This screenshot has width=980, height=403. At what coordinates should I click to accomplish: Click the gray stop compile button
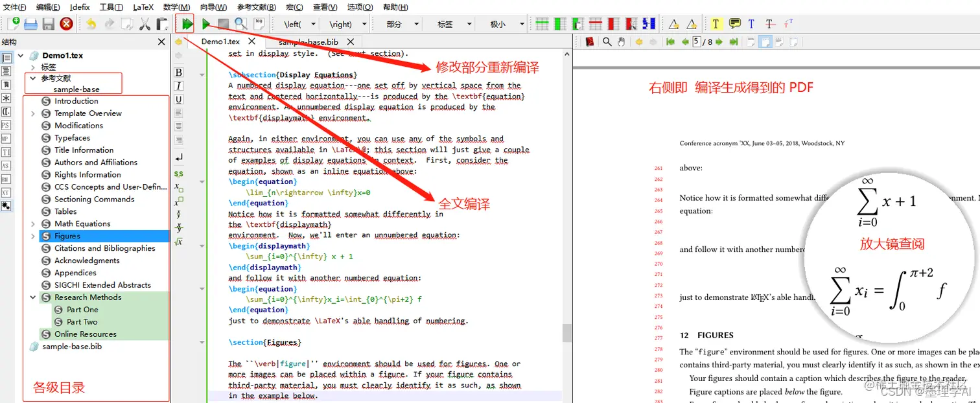click(x=223, y=24)
